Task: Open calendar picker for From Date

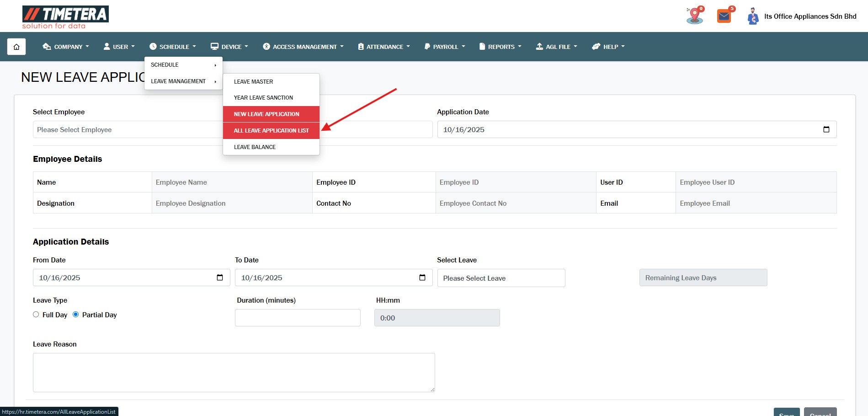Action: [x=220, y=277]
